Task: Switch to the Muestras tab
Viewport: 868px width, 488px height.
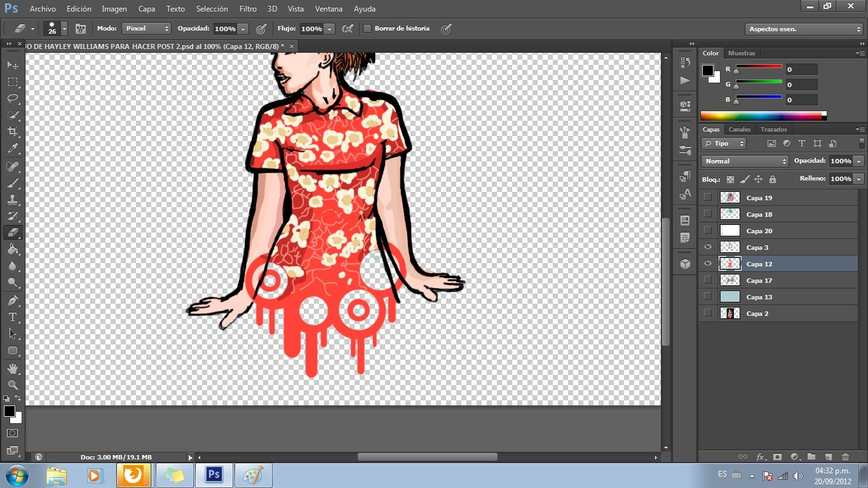Action: [x=742, y=53]
